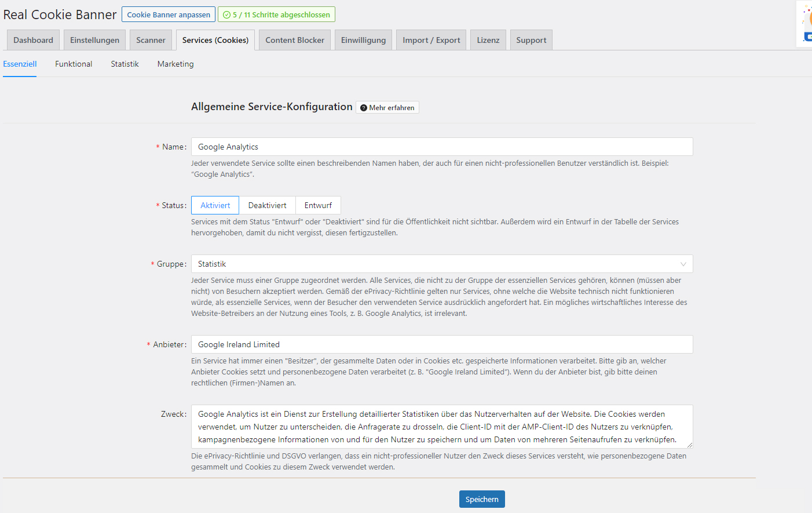
Task: Select the Funktional sub-tab
Action: point(74,64)
